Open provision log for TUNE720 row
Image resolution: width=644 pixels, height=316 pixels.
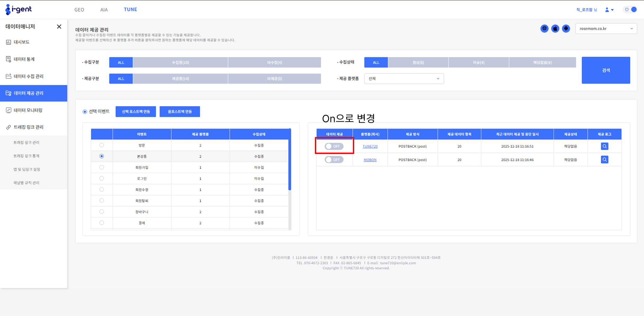point(604,146)
